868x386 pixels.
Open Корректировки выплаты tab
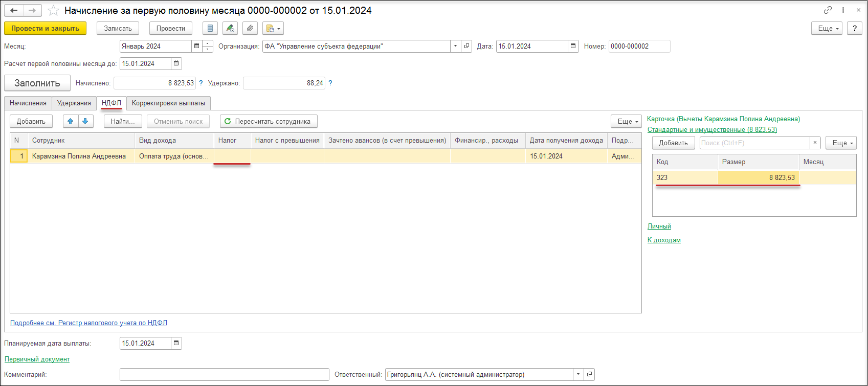(168, 103)
